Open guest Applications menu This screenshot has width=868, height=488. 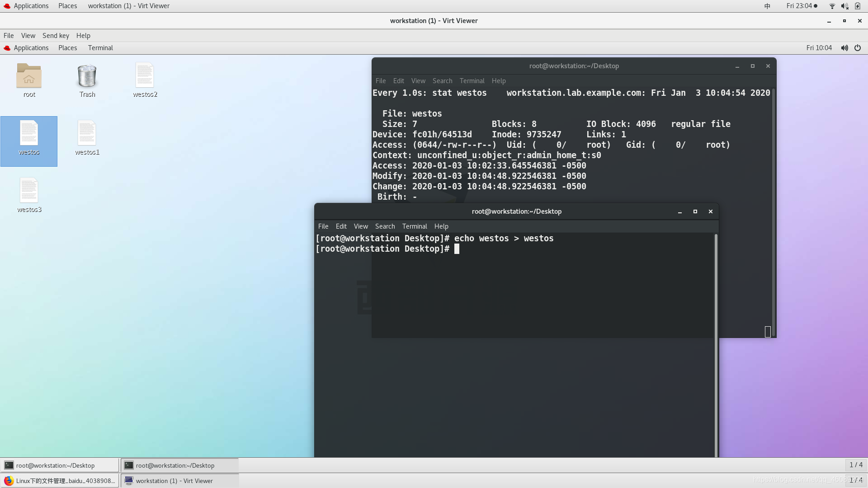(31, 48)
